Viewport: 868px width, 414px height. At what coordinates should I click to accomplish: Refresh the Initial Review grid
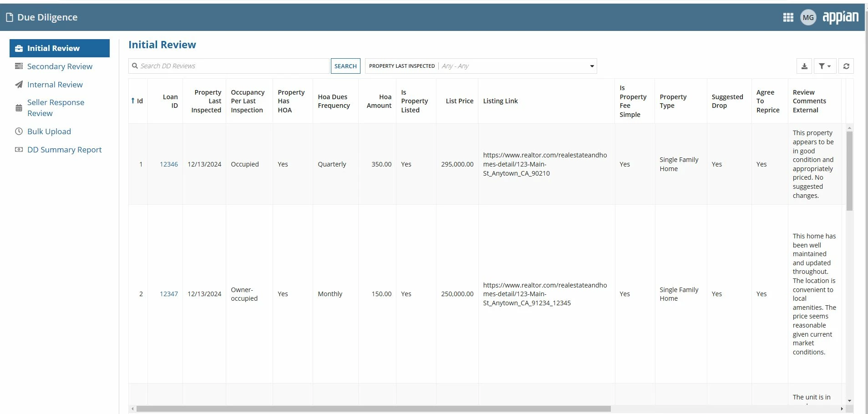[846, 66]
